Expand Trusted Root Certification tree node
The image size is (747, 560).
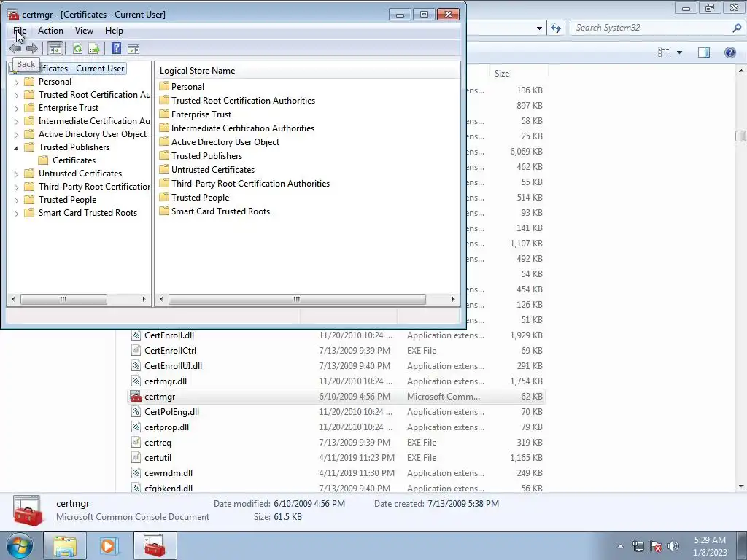coord(16,96)
